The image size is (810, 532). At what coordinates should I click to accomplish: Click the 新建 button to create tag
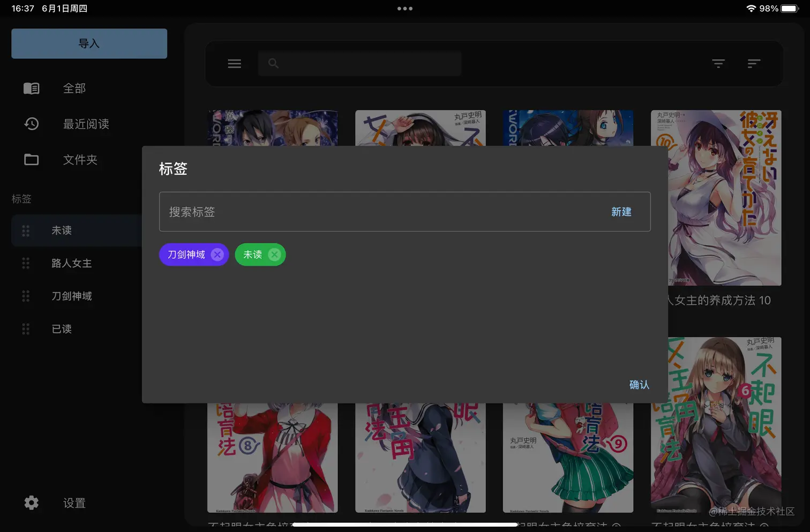coord(621,212)
